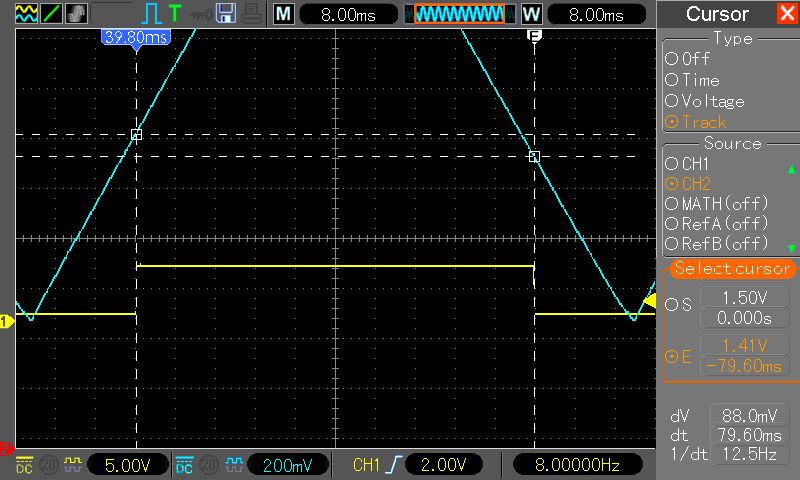Click the E cursor -79.60ms field
This screenshot has width=800, height=480.
coord(744,366)
